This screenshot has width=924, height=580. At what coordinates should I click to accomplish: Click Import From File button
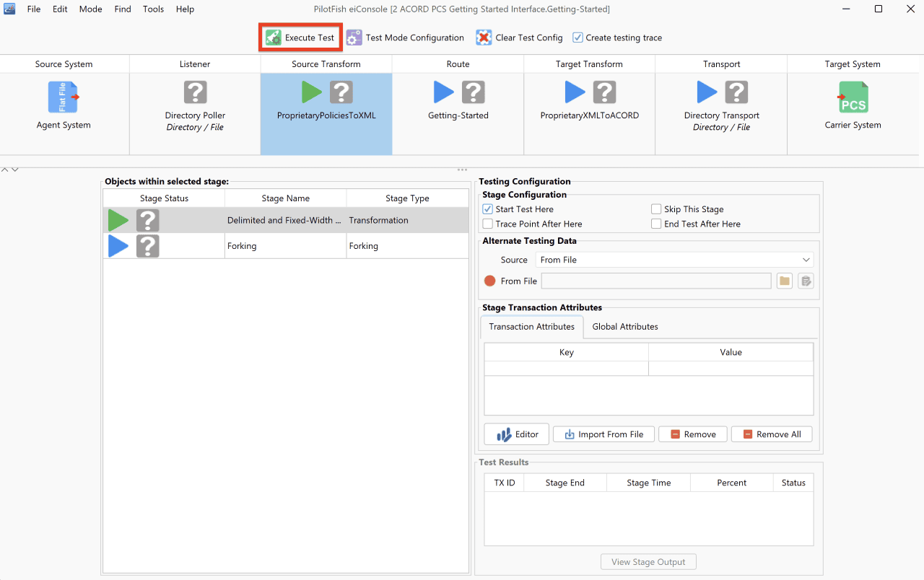click(x=603, y=434)
